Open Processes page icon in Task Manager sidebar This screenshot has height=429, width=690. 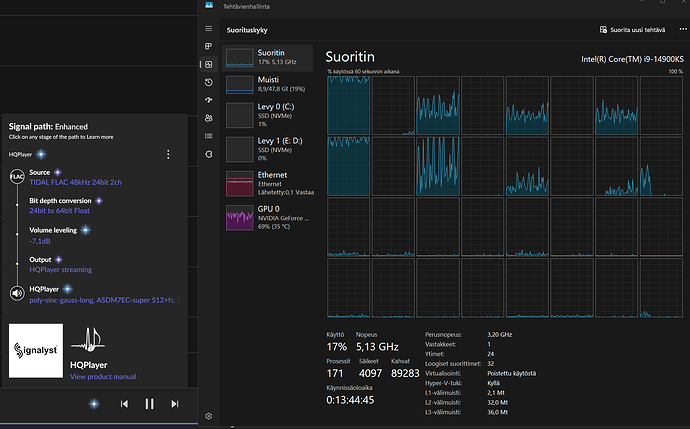[209, 46]
